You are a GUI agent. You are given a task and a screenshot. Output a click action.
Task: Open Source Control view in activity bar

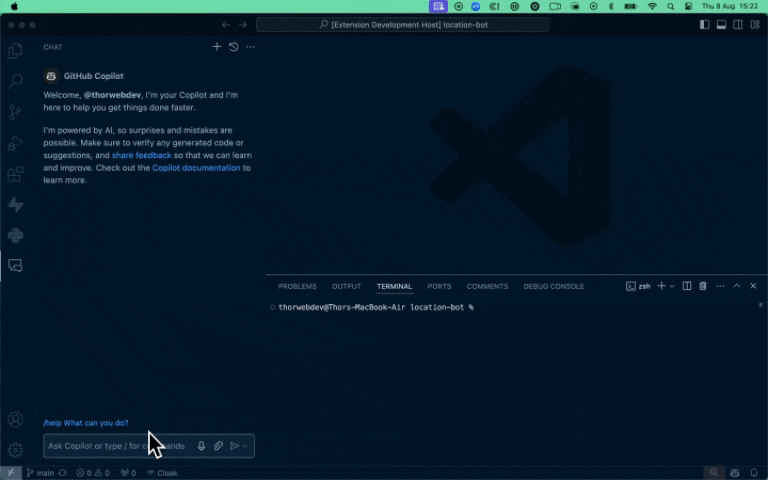pos(15,112)
